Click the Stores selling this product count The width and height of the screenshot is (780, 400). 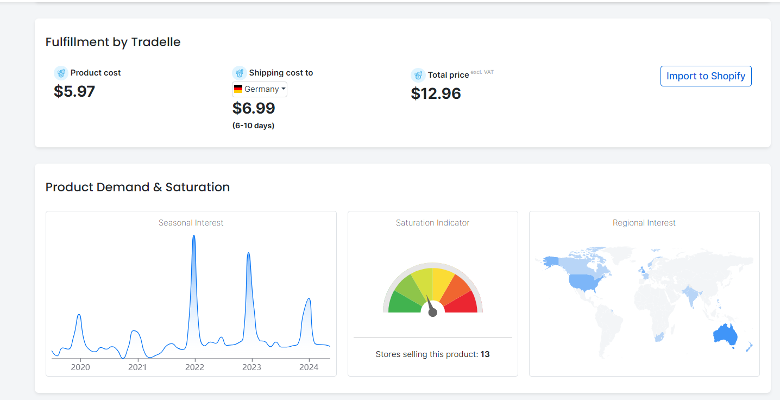(x=485, y=354)
